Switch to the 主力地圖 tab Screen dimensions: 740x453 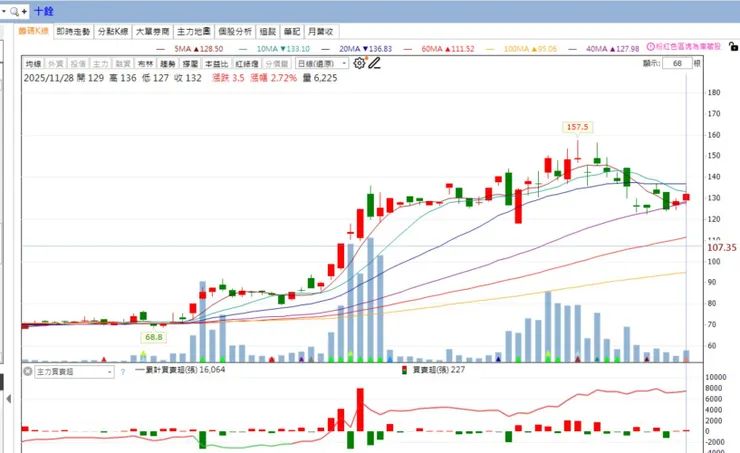tap(193, 32)
